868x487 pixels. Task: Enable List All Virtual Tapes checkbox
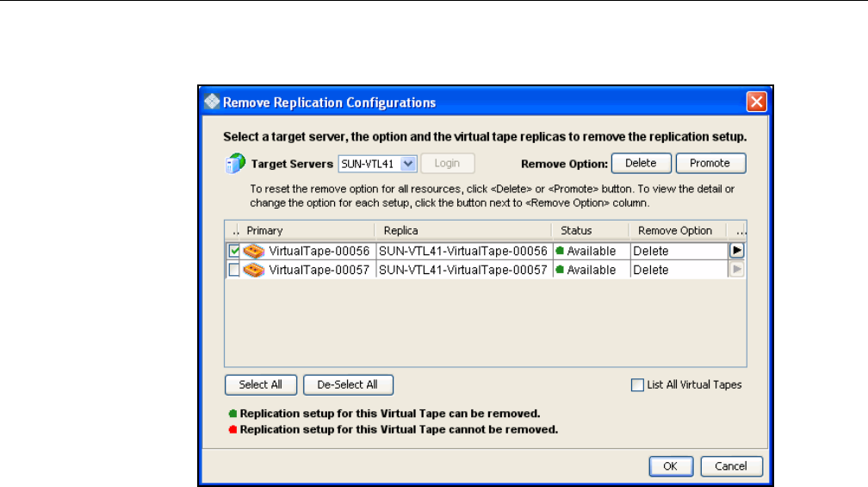[x=637, y=385]
